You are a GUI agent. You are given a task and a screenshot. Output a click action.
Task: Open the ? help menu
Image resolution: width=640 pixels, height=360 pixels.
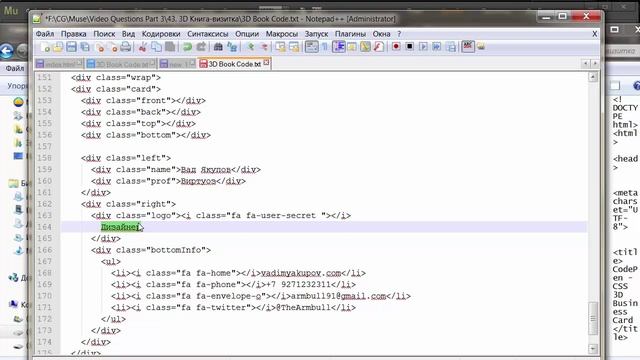tap(399, 34)
